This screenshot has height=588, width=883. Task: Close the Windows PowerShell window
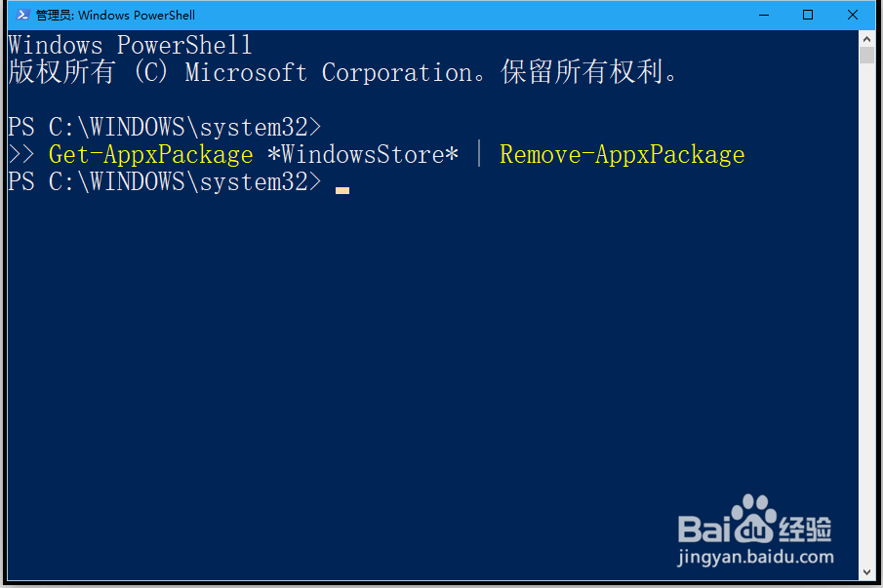tap(853, 16)
